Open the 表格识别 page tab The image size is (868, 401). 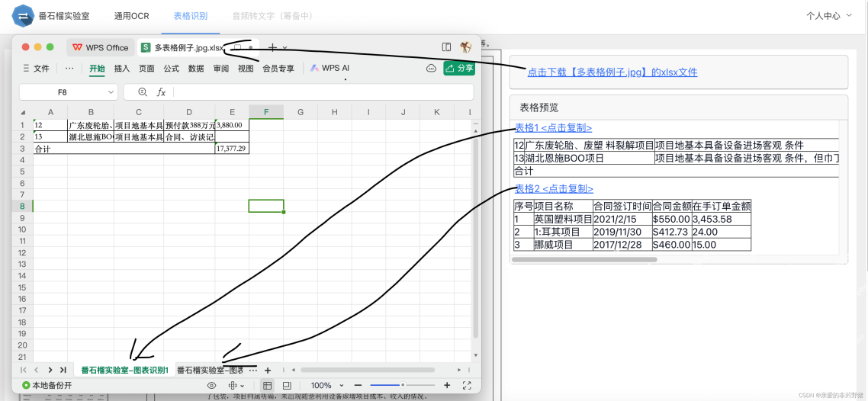click(x=191, y=16)
